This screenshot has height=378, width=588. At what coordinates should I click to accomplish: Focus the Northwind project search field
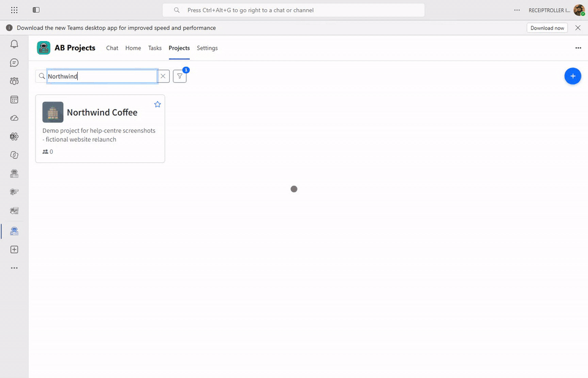pos(102,76)
